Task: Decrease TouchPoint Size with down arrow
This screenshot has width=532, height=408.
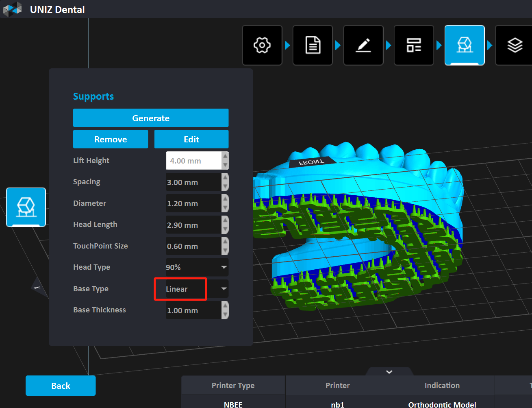Action: (x=225, y=251)
